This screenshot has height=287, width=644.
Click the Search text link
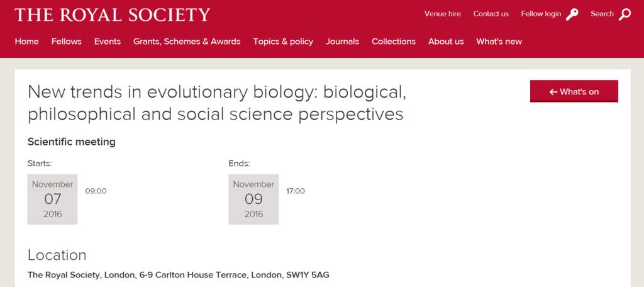602,14
